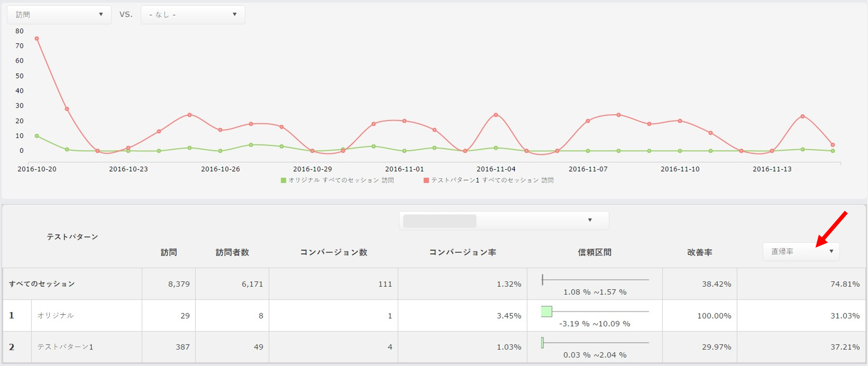Click 2016-11-10 x-axis date label
This screenshot has height=366, width=868.
(x=680, y=169)
